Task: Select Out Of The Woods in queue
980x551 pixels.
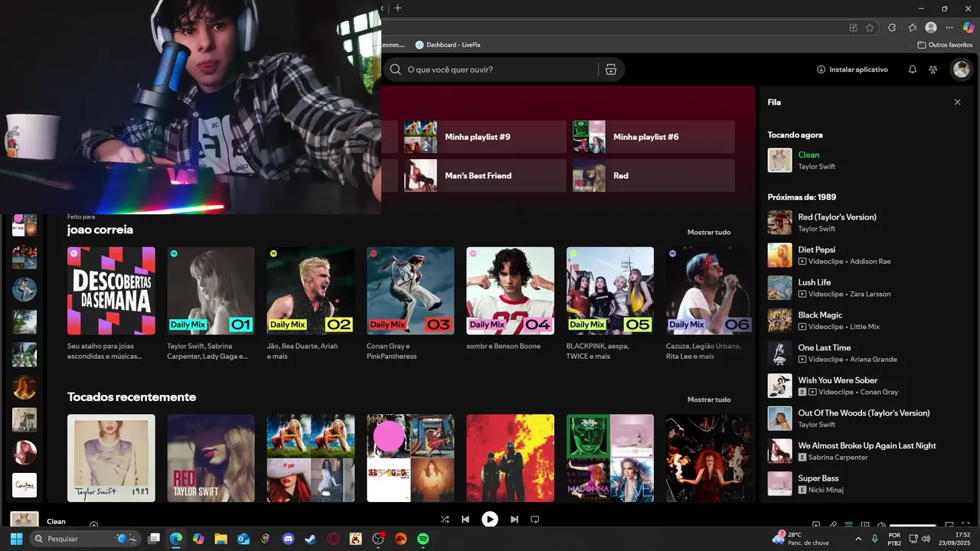Action: point(866,419)
